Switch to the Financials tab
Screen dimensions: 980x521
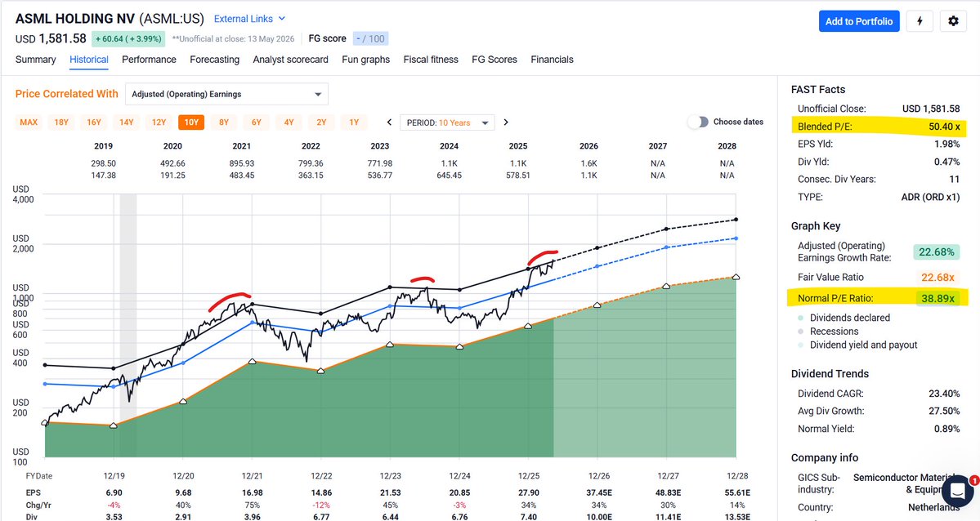(552, 60)
